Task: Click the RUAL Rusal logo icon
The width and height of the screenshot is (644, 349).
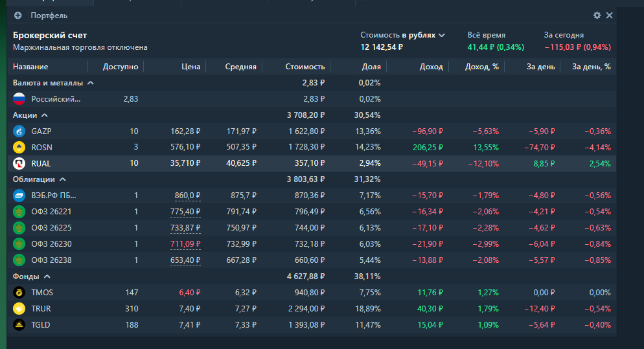Action: [x=19, y=163]
